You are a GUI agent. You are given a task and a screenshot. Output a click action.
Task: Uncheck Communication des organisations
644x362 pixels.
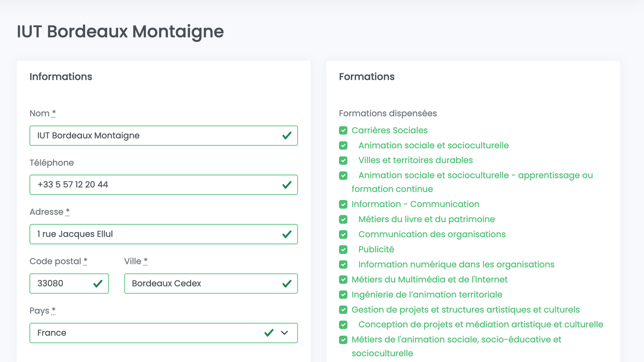click(343, 234)
